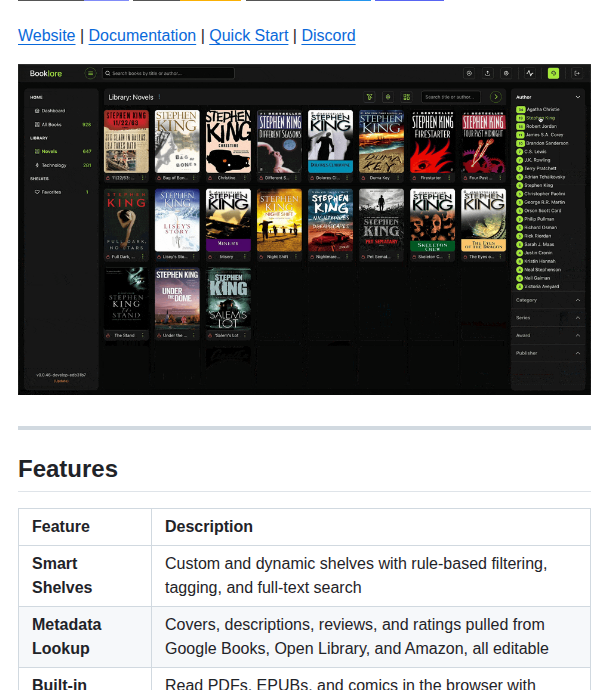
Task: Toggle the green hamburger menu button
Action: point(90,73)
